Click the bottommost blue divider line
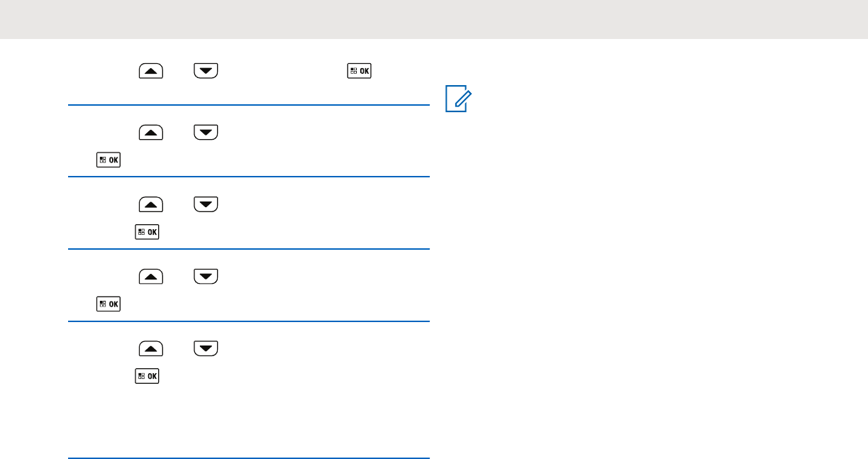868x459 pixels. (x=249, y=458)
